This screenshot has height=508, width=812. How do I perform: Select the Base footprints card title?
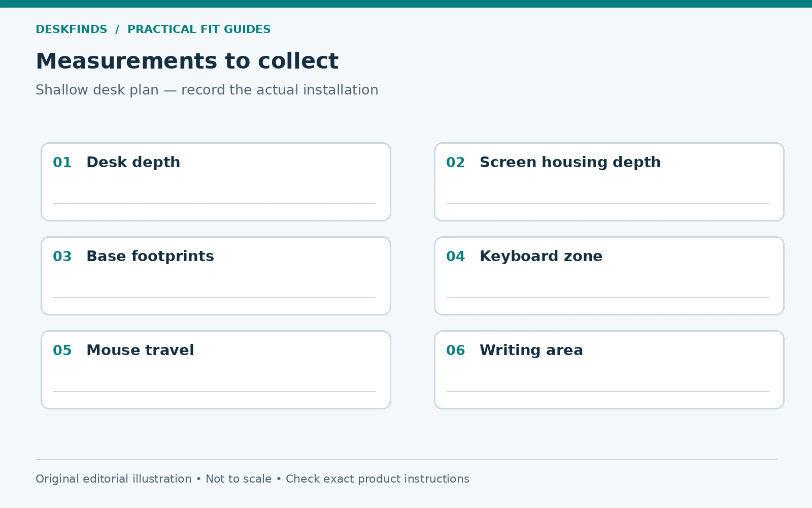150,256
